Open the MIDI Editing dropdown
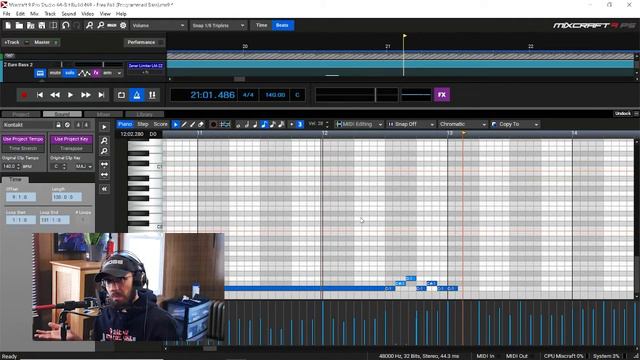 pyautogui.click(x=359, y=124)
